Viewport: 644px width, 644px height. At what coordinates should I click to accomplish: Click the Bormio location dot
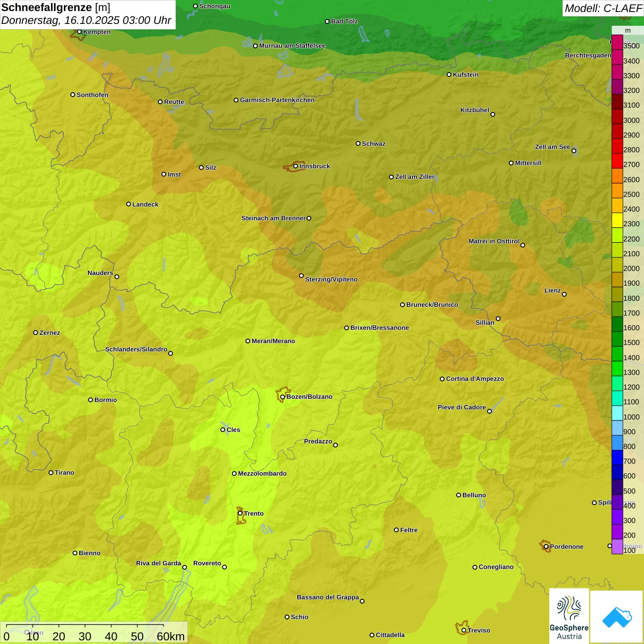click(91, 400)
